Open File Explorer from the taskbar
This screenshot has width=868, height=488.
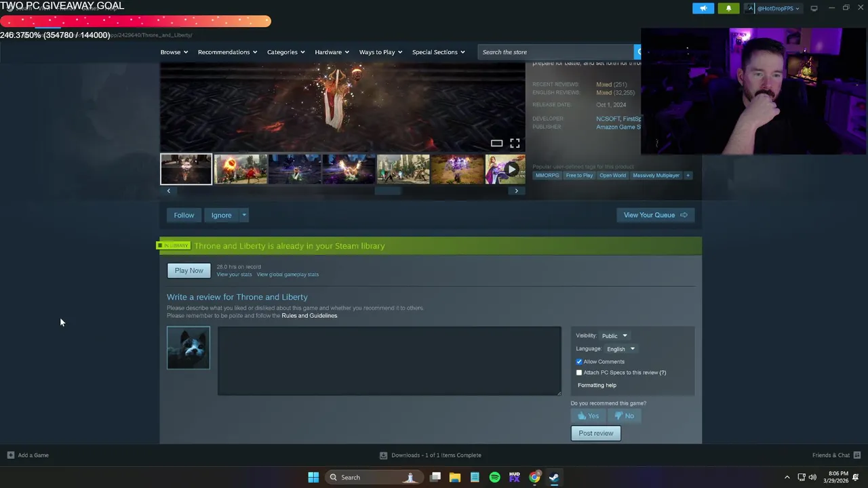(454, 477)
